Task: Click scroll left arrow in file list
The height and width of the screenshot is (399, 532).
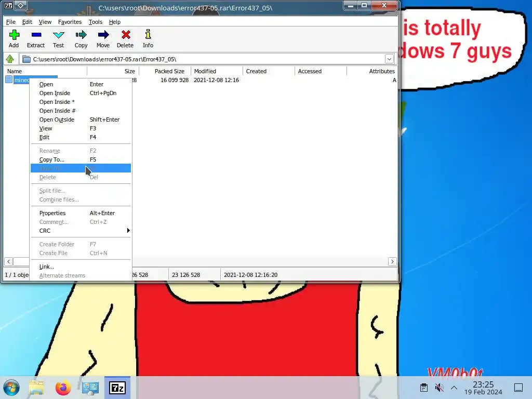Action: [8, 262]
